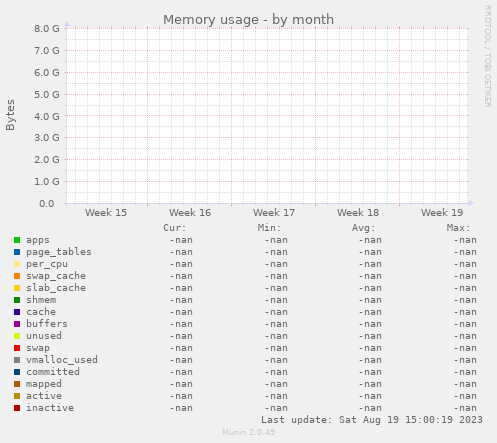Click the 'Week 18' x-axis label
Viewport: 497px width, 443px height.
[x=358, y=213]
